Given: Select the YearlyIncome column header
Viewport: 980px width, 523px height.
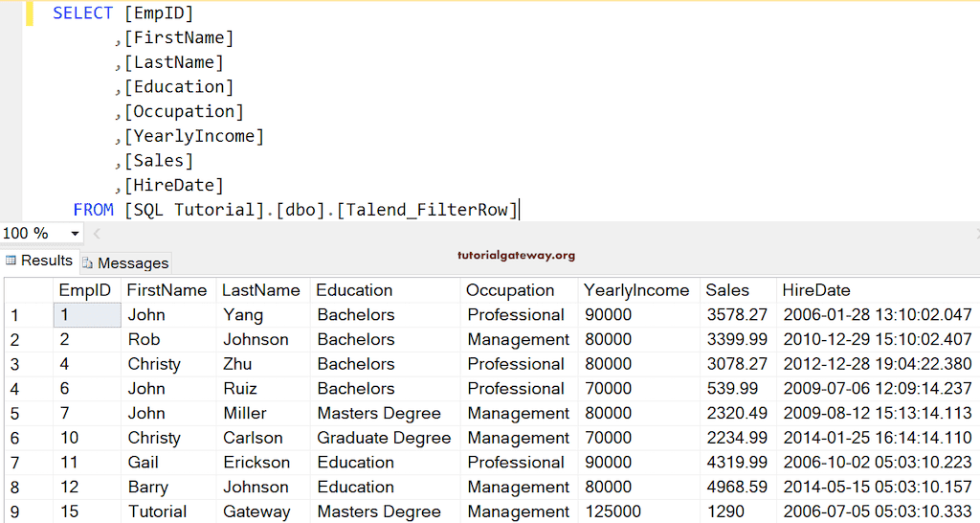Looking at the screenshot, I should pos(639,290).
